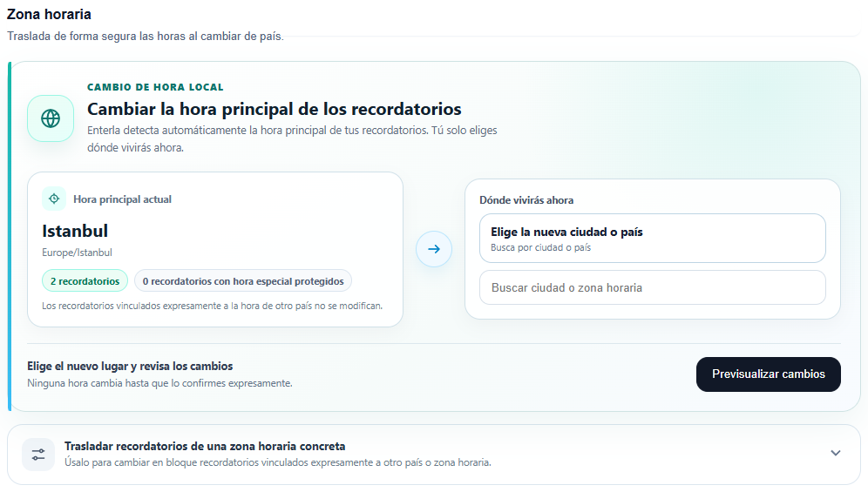868x492 pixels.
Task: Click the round arrow icon between the cards
Action: tap(434, 249)
